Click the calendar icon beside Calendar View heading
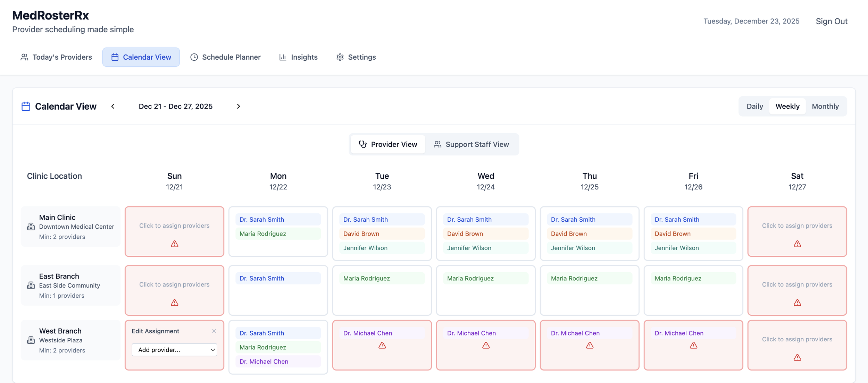The width and height of the screenshot is (868, 383). coord(26,106)
